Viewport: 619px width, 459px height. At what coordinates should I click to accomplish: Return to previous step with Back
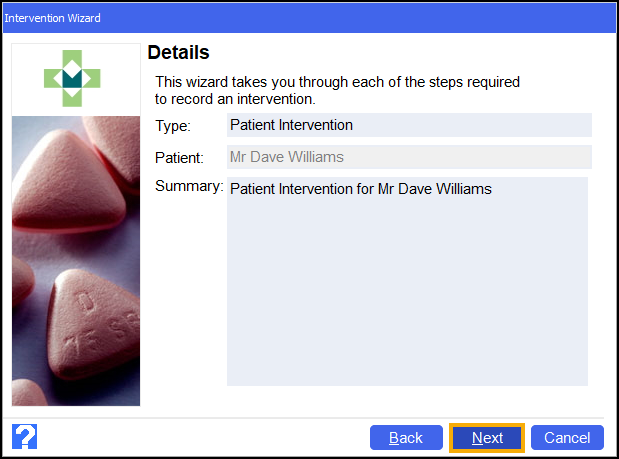pyautogui.click(x=406, y=438)
